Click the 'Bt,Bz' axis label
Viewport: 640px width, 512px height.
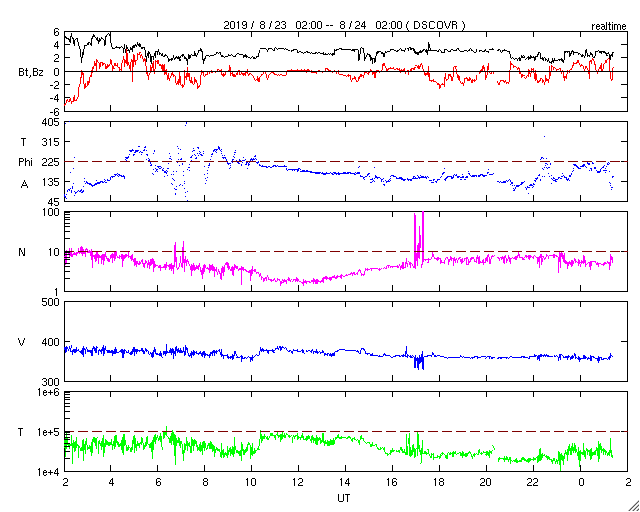pos(31,74)
